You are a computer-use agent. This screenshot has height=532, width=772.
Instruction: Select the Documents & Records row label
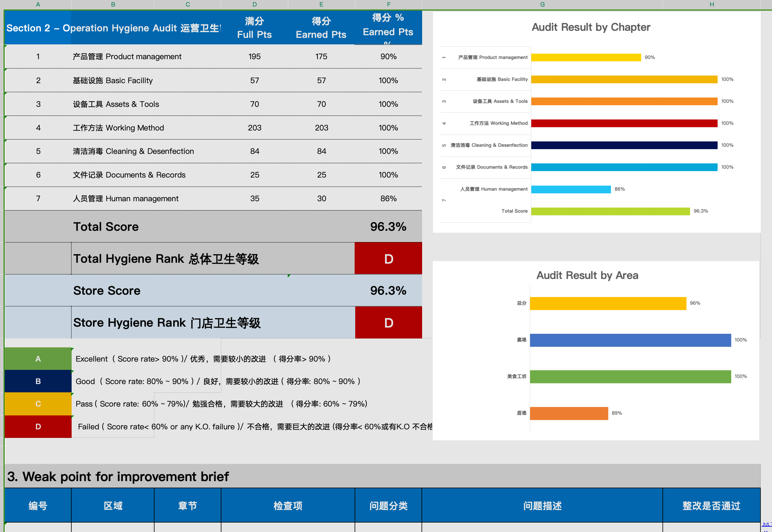tap(129, 175)
